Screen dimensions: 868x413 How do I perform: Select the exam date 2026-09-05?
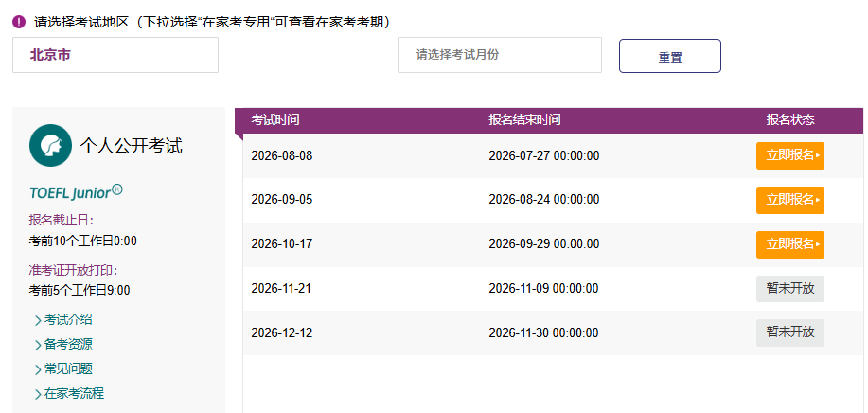[282, 200]
